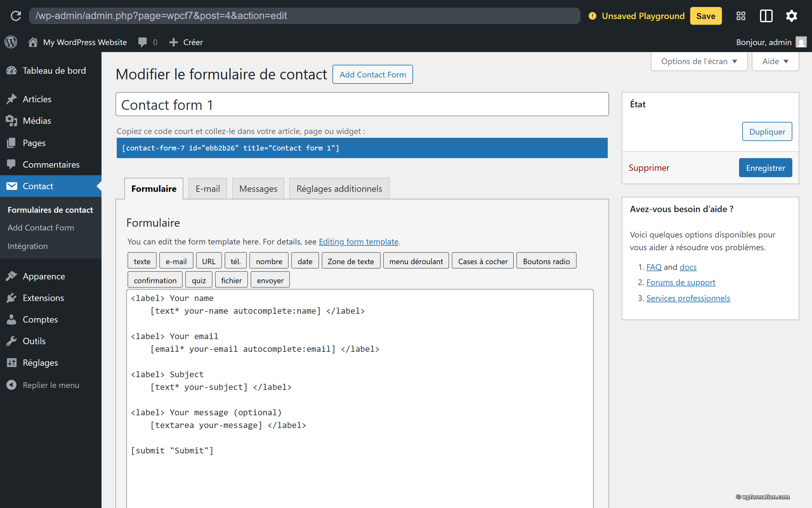Insert a quiz tag
This screenshot has width=812, height=508.
199,280
